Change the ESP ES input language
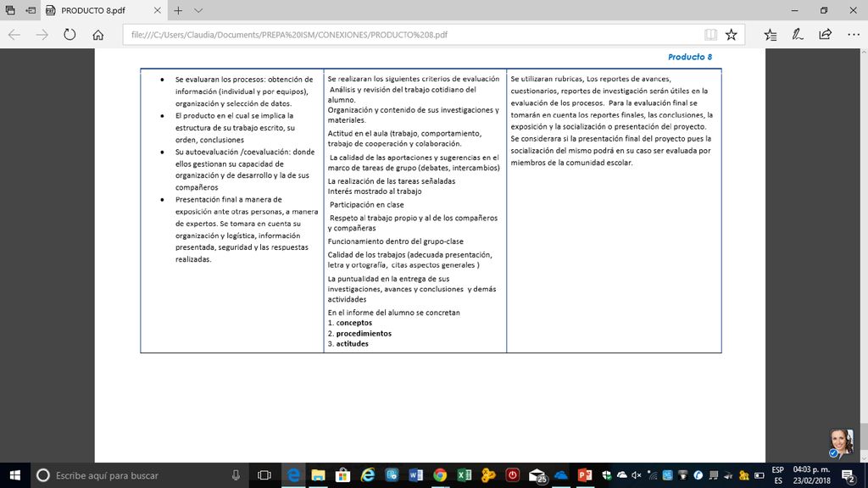 click(x=778, y=475)
